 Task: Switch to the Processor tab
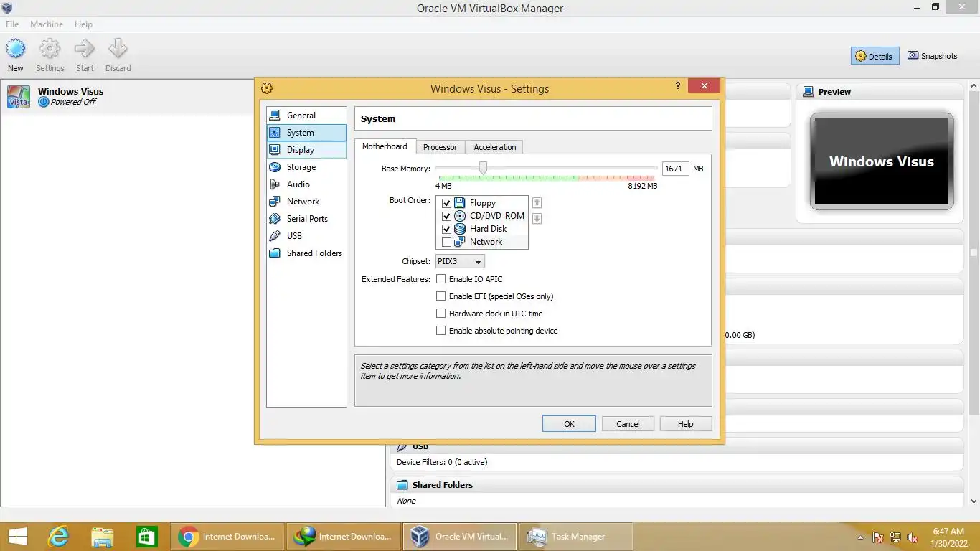440,147
